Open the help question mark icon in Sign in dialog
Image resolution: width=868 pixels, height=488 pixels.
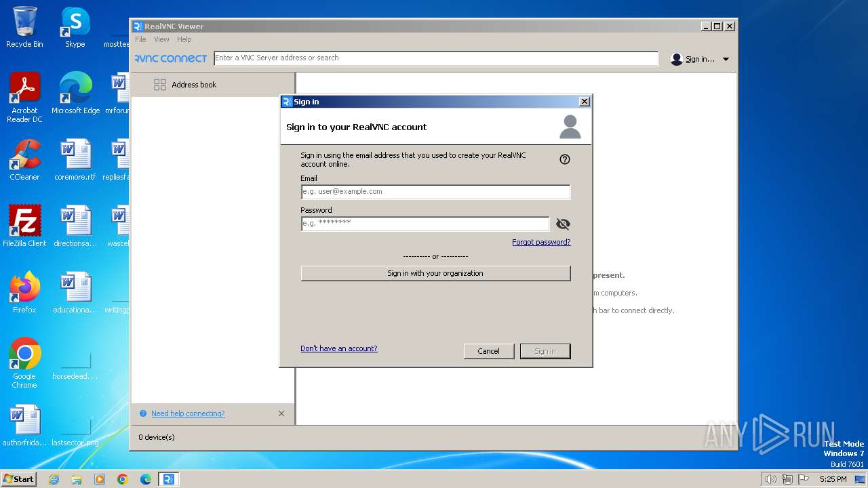[x=565, y=159]
